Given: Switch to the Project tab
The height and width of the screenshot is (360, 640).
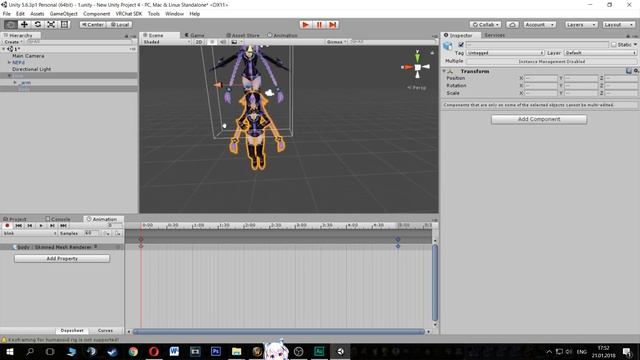Looking at the screenshot, I should pyautogui.click(x=15, y=219).
